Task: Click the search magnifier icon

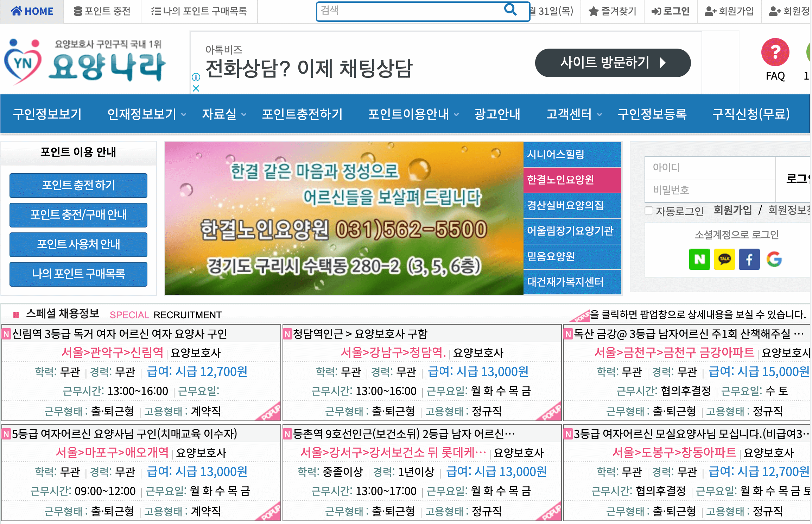Action: (x=510, y=11)
